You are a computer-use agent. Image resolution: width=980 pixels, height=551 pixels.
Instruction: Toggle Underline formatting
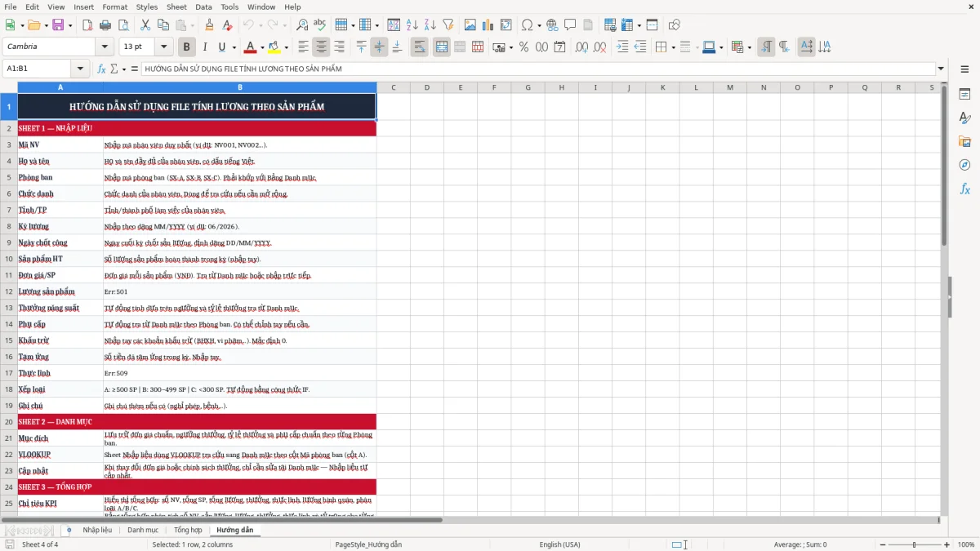point(222,47)
